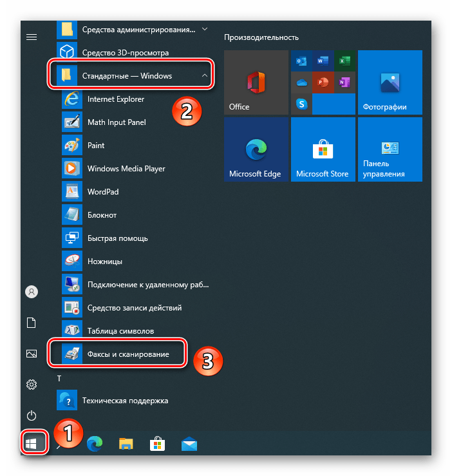Open Mail from the taskbar
Viewport: 452px width, 476px height.
click(x=189, y=444)
